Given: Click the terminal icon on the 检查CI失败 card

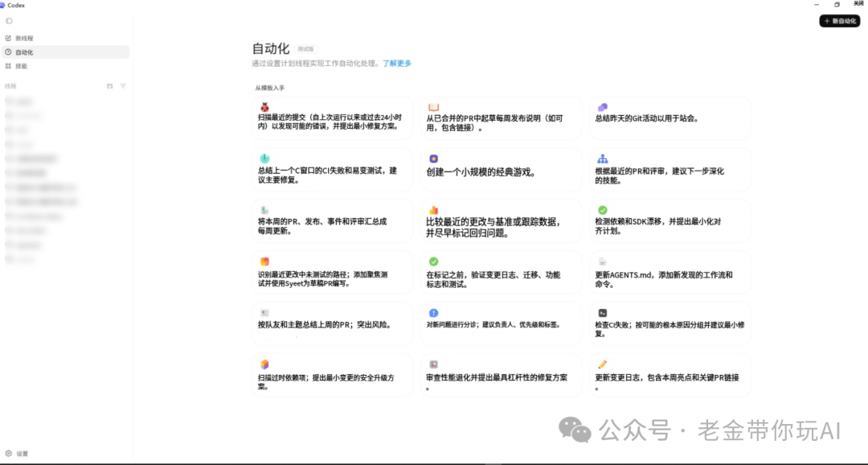Looking at the screenshot, I should (x=602, y=313).
